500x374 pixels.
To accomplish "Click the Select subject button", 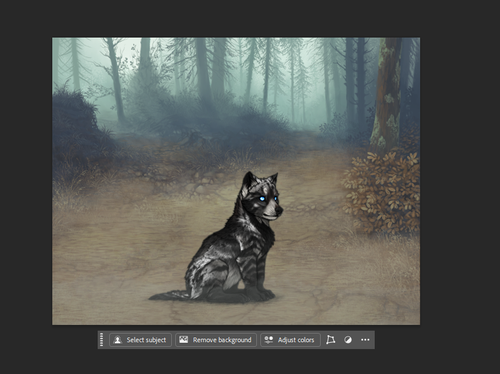I will coord(140,340).
